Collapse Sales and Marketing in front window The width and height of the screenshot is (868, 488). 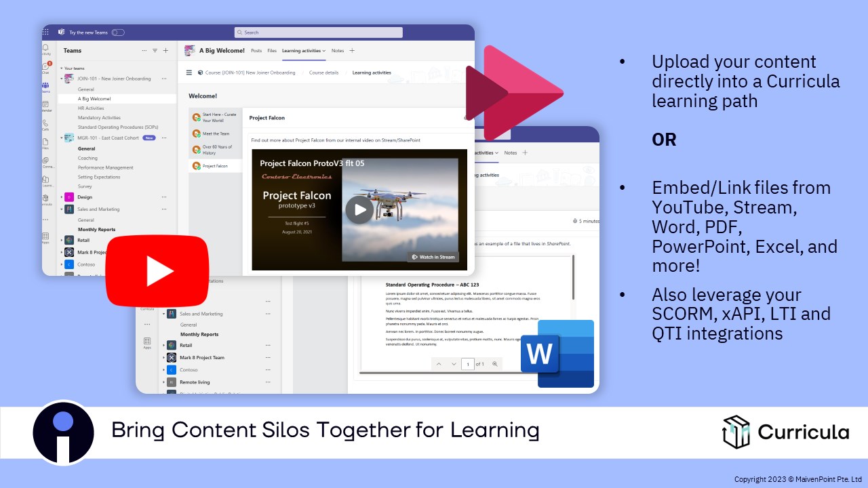61,209
